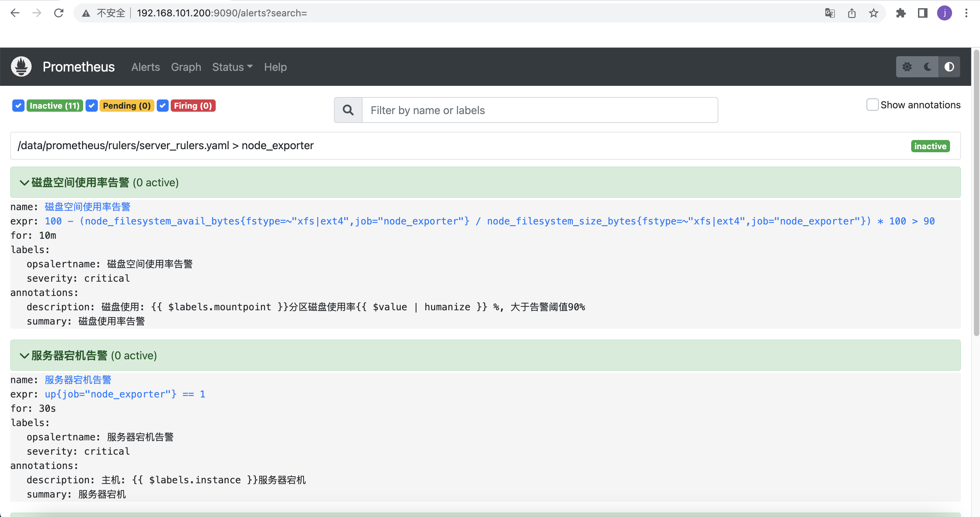The width and height of the screenshot is (980, 517).
Task: Open the Status dropdown menu
Action: click(x=232, y=67)
